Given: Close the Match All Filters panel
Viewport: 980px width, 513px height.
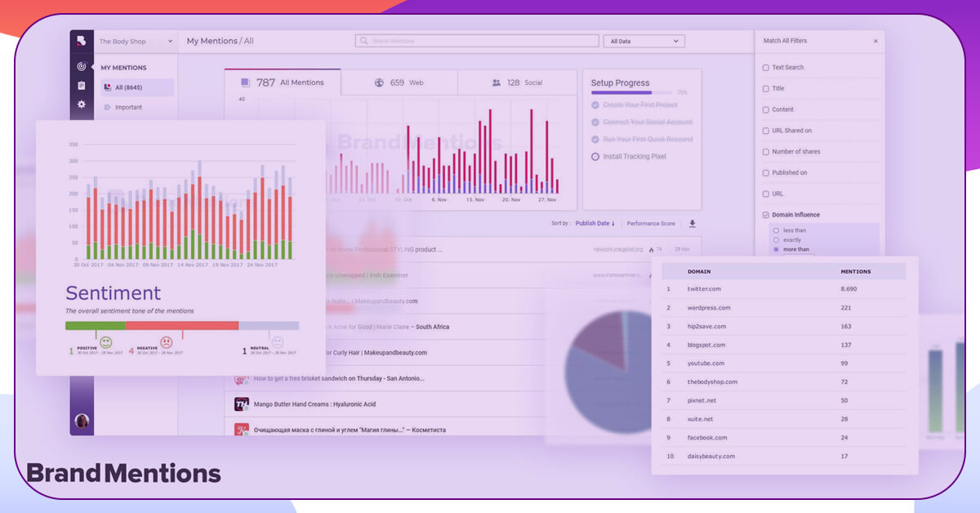Looking at the screenshot, I should [875, 41].
